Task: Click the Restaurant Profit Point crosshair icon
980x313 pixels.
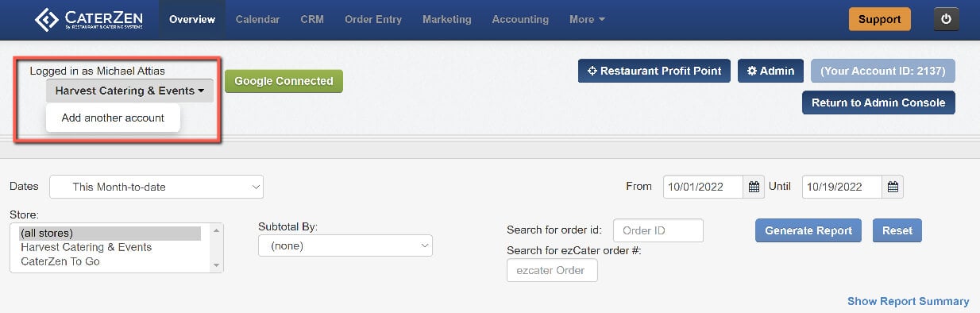Action: tap(592, 71)
